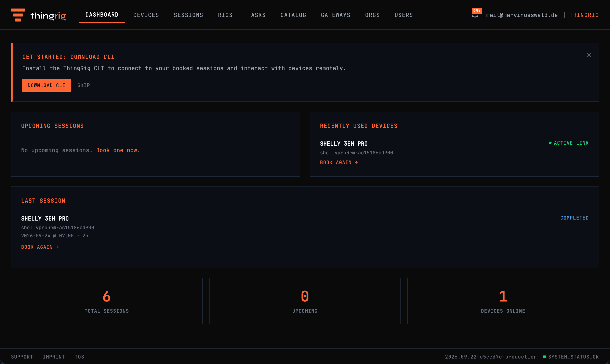Image resolution: width=610 pixels, height=364 pixels.
Task: Click the ACTIVE_LINK status indicator
Action: tap(569, 143)
